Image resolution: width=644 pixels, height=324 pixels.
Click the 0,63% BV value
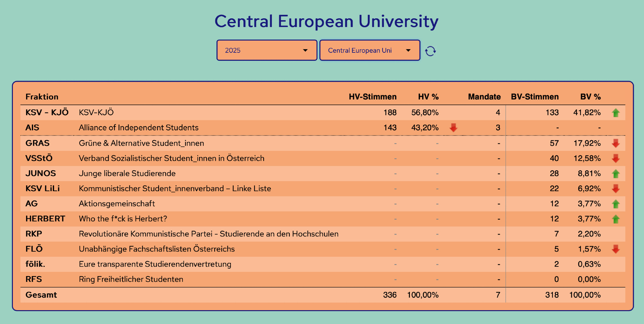589,264
